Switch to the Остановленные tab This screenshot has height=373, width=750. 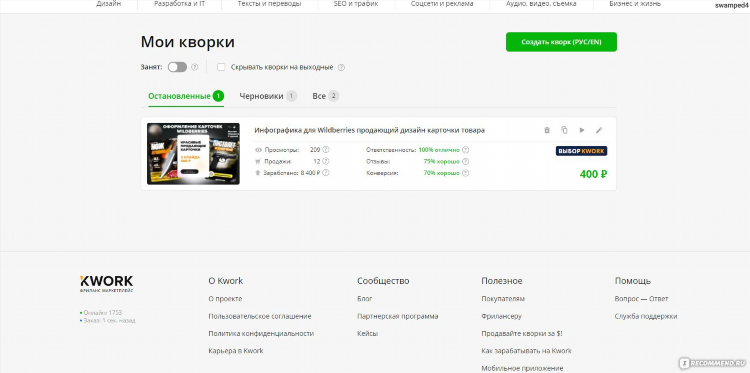(x=186, y=96)
